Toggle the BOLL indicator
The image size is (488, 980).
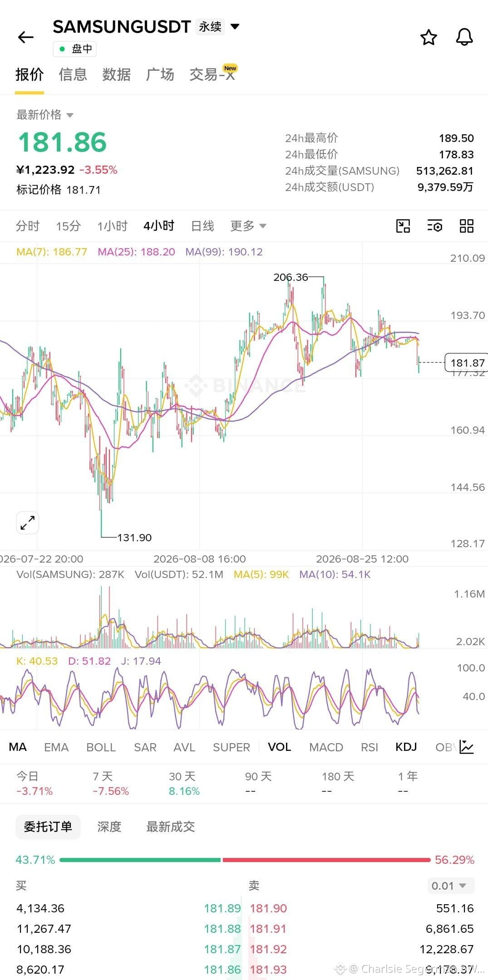pyautogui.click(x=101, y=747)
